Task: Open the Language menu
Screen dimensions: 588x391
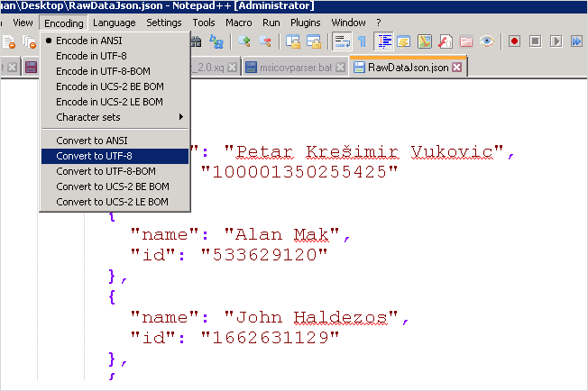Action: (x=114, y=23)
